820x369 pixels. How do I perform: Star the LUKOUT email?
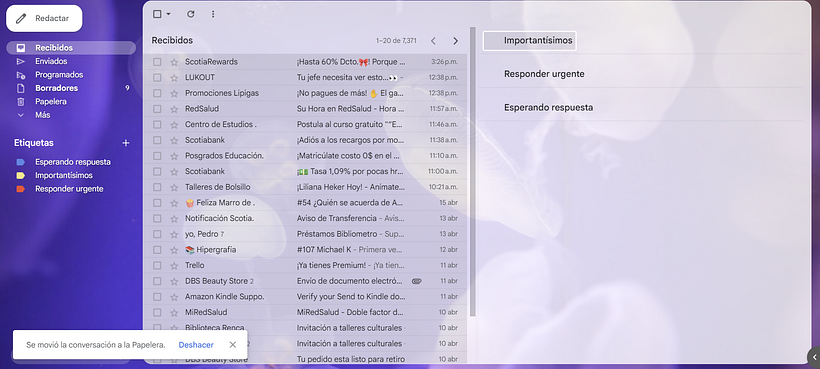pos(174,77)
